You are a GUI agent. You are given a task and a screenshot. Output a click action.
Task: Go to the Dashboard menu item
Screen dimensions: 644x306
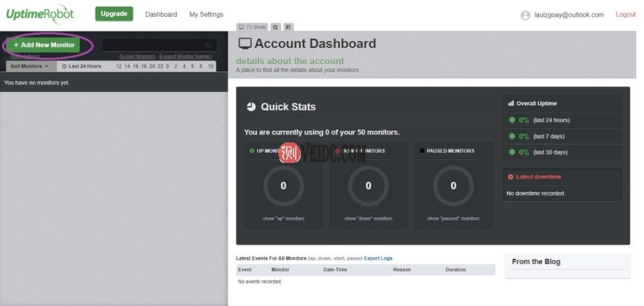click(x=161, y=14)
